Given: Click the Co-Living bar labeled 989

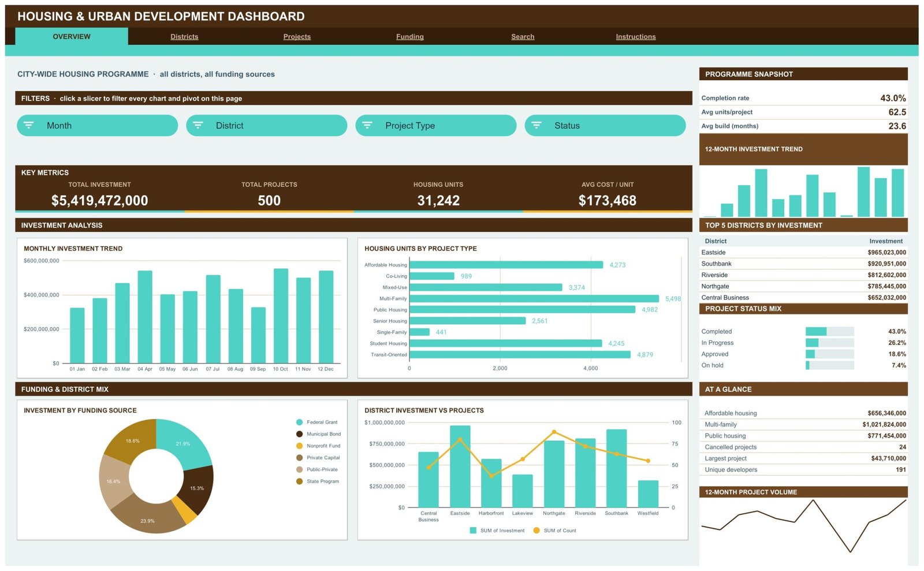Looking at the screenshot, I should (432, 276).
